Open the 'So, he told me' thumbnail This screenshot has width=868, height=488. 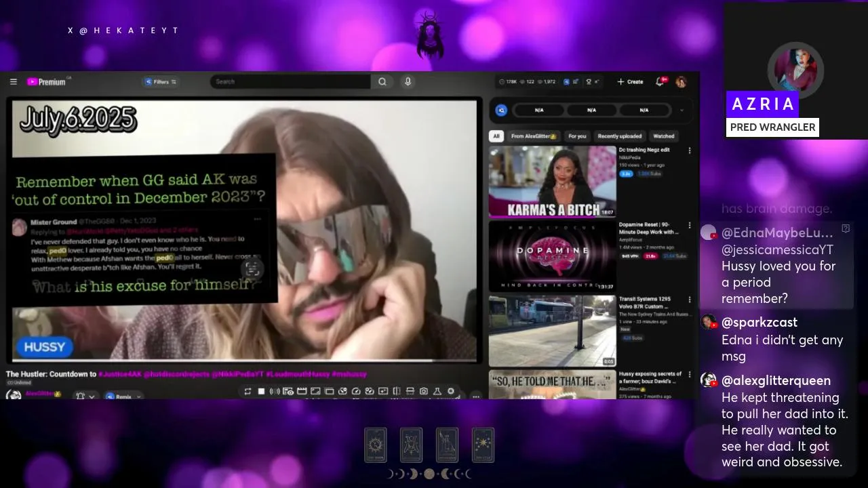552,384
